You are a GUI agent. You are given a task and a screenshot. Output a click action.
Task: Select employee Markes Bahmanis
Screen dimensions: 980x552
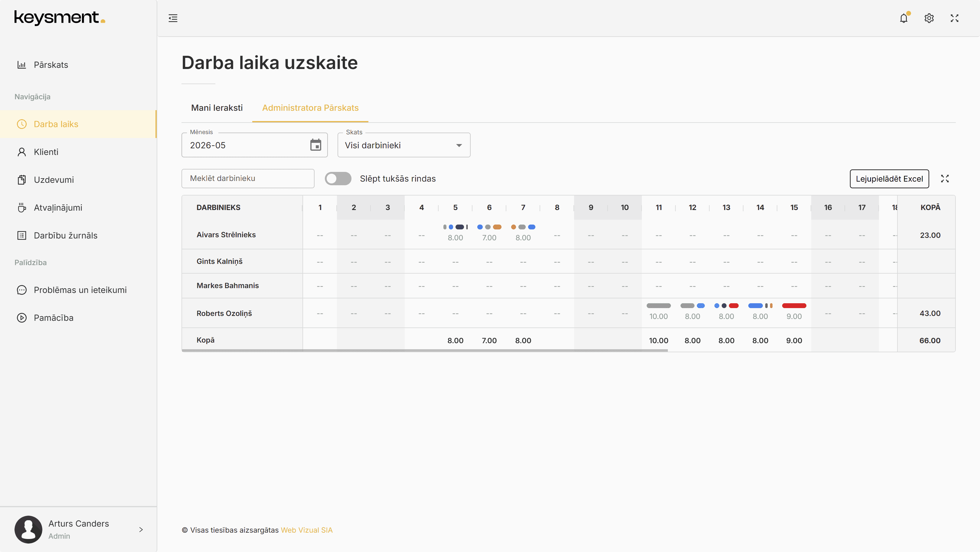tap(227, 285)
